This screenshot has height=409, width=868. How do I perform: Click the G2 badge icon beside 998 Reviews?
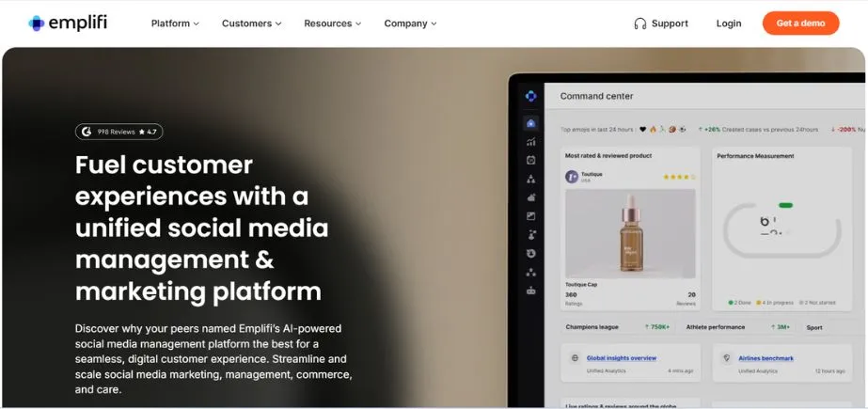87,132
